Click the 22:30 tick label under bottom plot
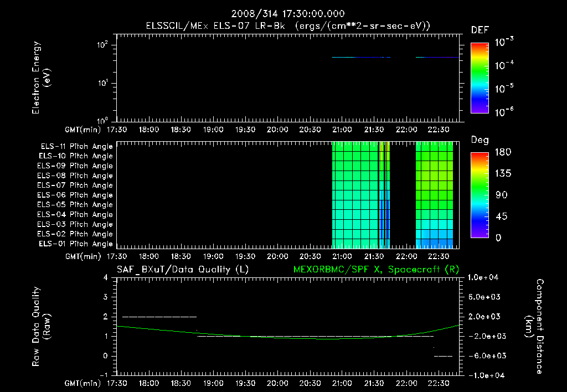567x392 pixels. pos(439,383)
